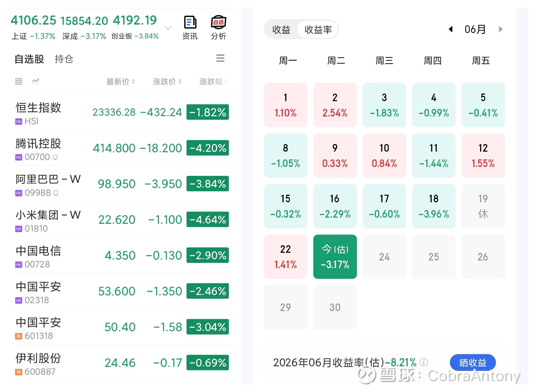
Task: Select the 自选股 watchlist tab
Action: point(29,59)
